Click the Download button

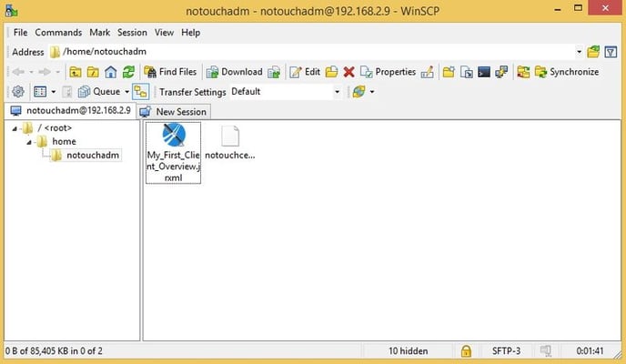[x=235, y=72]
